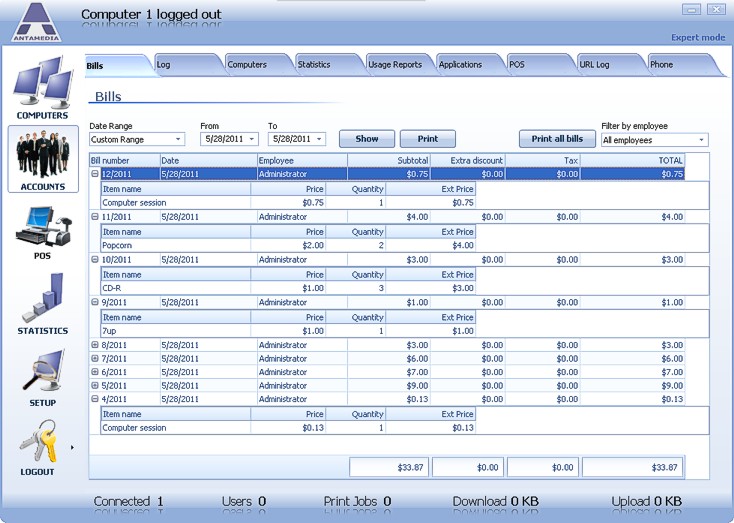Open the Logout submenu arrow

tap(72, 448)
